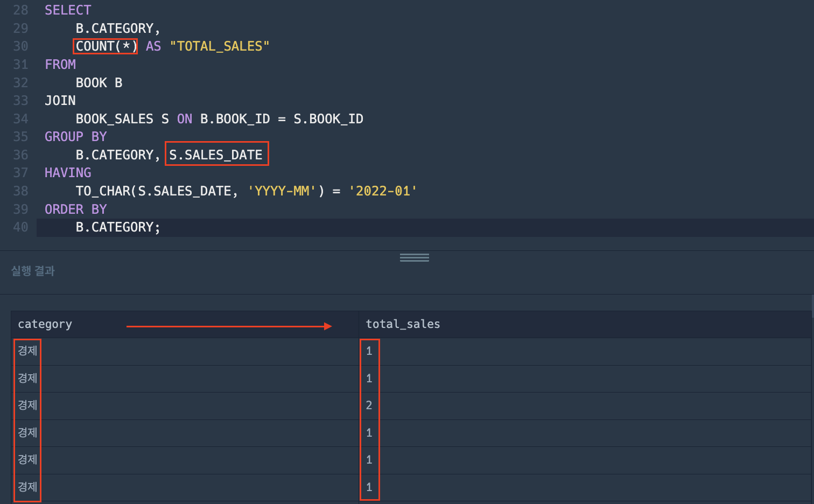
Task: Click line number 28 in gutter
Action: pos(20,10)
